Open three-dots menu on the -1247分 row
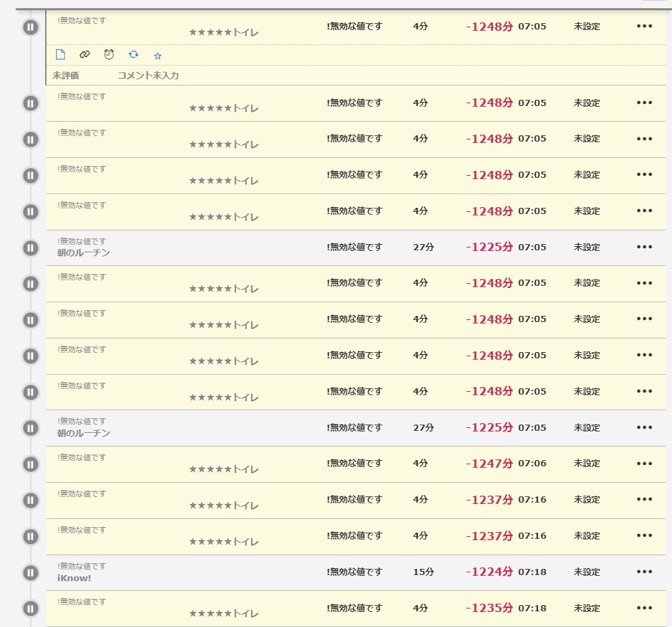 (x=644, y=464)
